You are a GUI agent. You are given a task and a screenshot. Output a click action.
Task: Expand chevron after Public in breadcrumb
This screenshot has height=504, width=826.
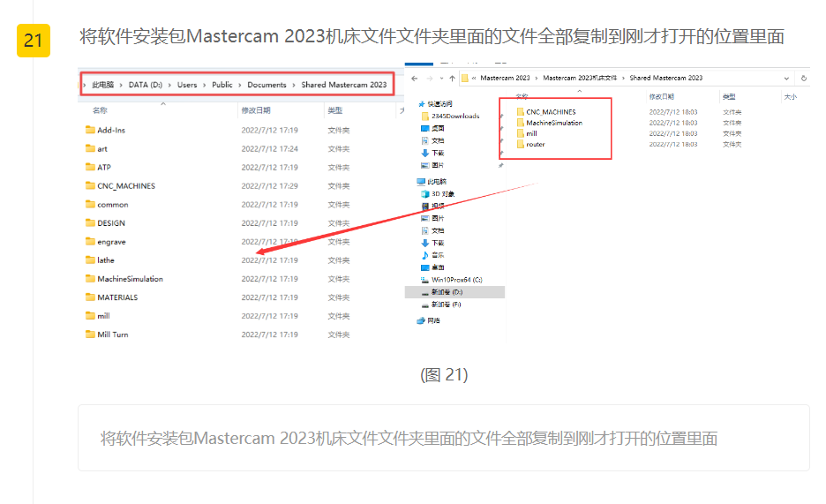[240, 85]
